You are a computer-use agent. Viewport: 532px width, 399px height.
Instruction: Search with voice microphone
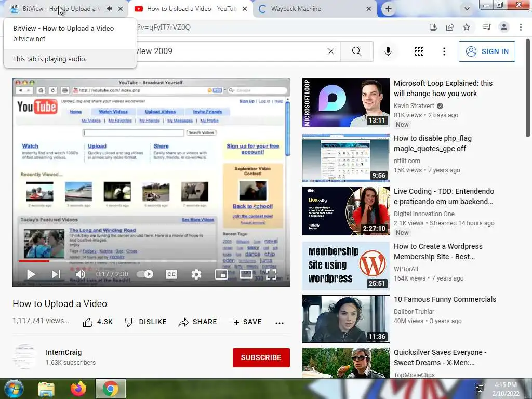pyautogui.click(x=388, y=51)
